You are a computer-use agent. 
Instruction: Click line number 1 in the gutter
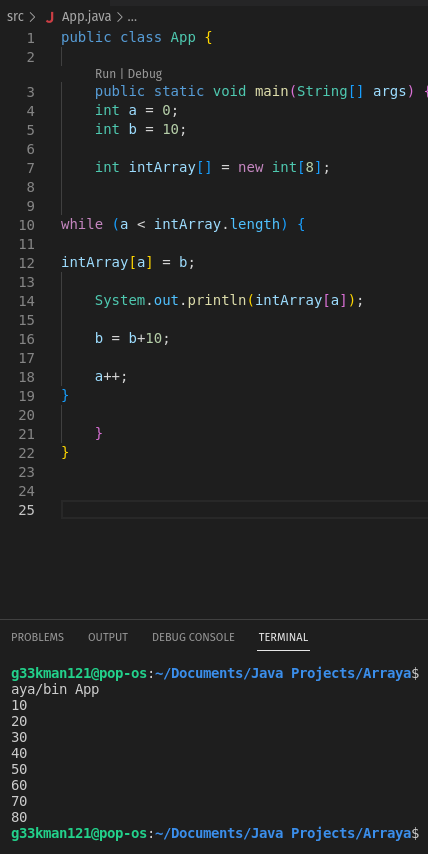(30, 38)
